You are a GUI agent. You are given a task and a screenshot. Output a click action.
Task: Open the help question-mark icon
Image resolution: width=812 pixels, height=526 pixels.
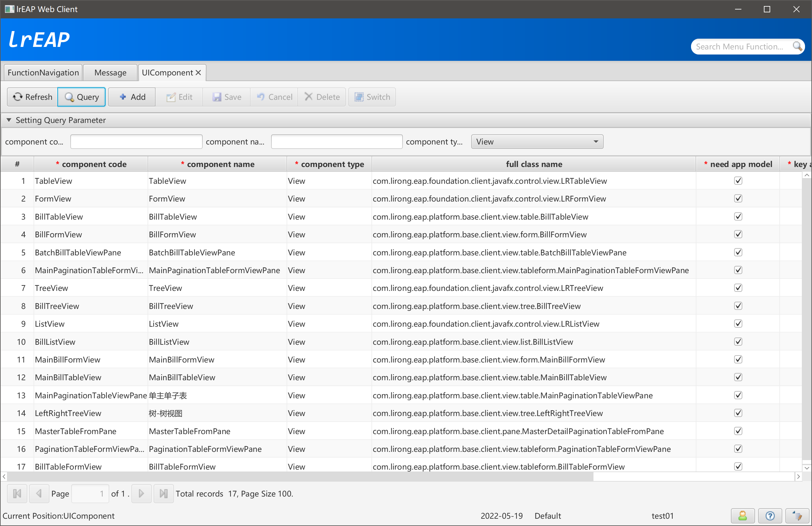pyautogui.click(x=770, y=516)
